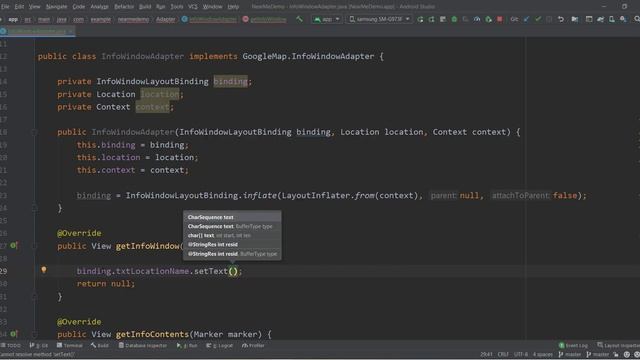This screenshot has width=640, height=360.
Task: Click the blue Git Update Project arrow
Action: pos(527,19)
